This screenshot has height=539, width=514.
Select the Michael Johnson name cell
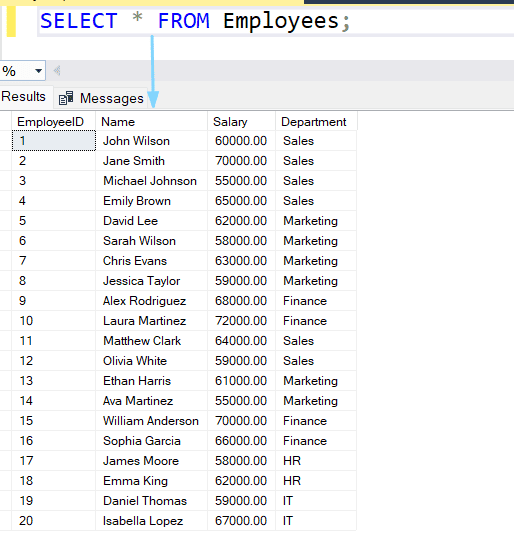click(x=152, y=181)
